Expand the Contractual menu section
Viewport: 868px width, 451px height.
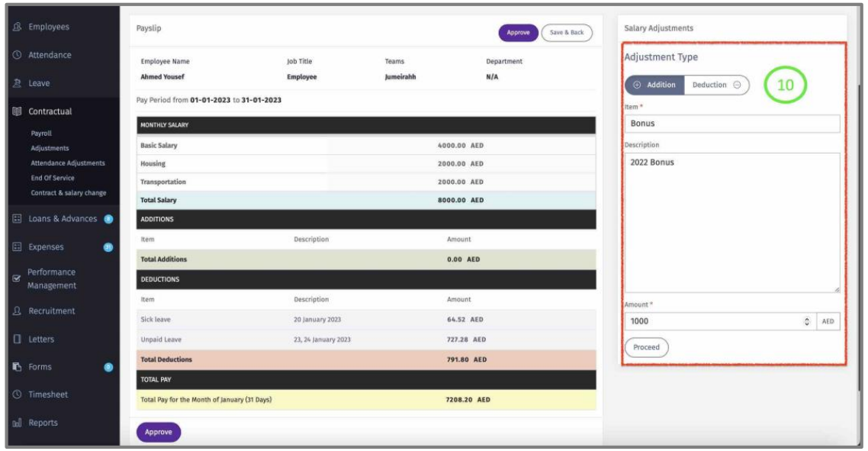pos(50,111)
